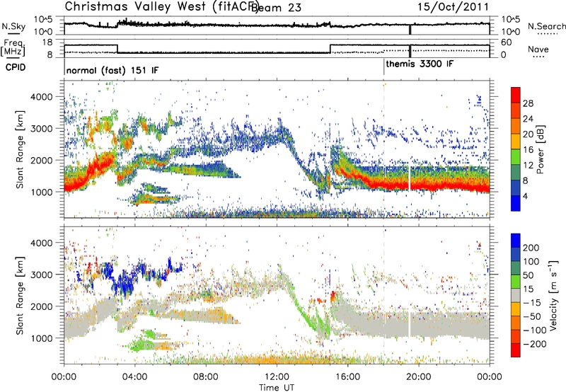This screenshot has height=392, width=566.
Task: Click the date '15/Oct/2011'
Action: point(453,7)
